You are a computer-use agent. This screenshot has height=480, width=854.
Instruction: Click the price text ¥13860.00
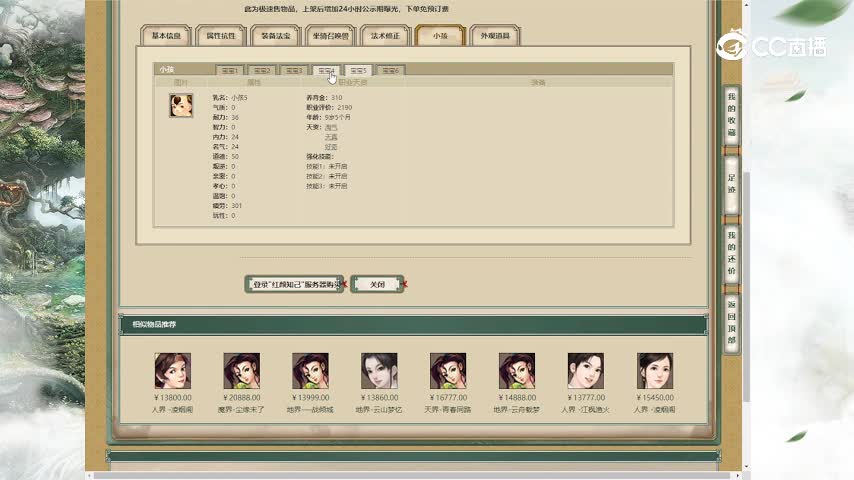point(379,398)
